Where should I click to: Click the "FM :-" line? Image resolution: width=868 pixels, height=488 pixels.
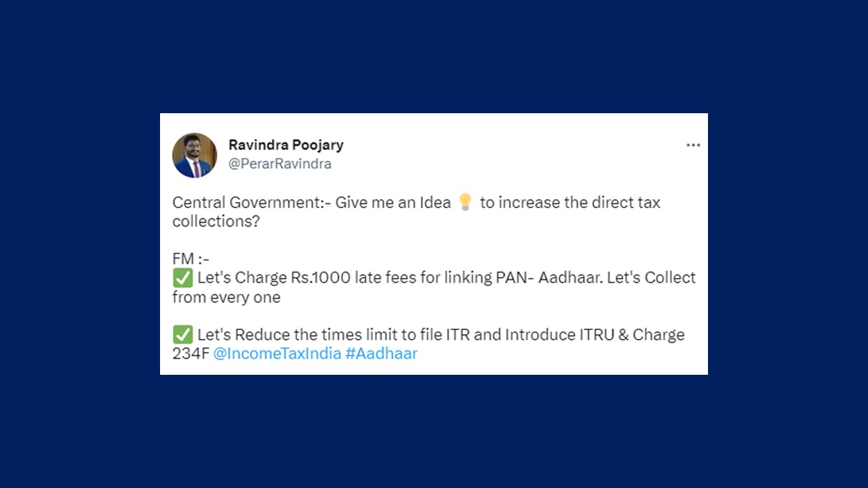coord(191,259)
